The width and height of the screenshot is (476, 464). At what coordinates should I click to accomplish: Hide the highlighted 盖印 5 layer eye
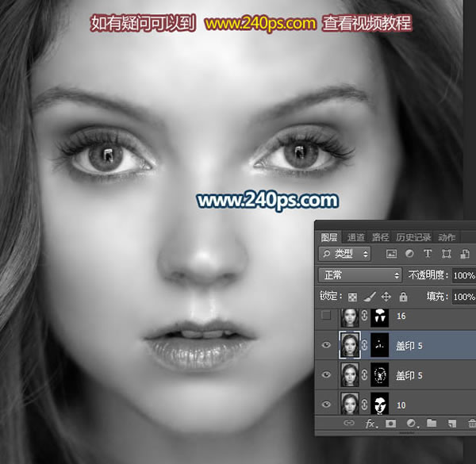(326, 345)
